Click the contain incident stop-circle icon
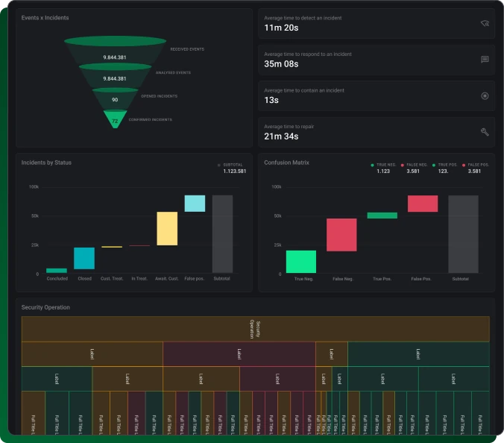The width and height of the screenshot is (504, 443). [485, 95]
